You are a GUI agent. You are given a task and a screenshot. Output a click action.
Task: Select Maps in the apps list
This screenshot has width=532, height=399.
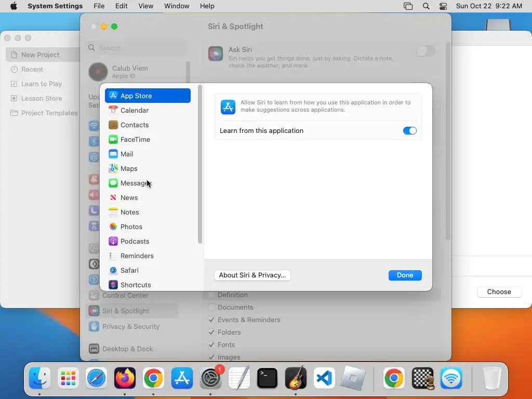pos(148,169)
